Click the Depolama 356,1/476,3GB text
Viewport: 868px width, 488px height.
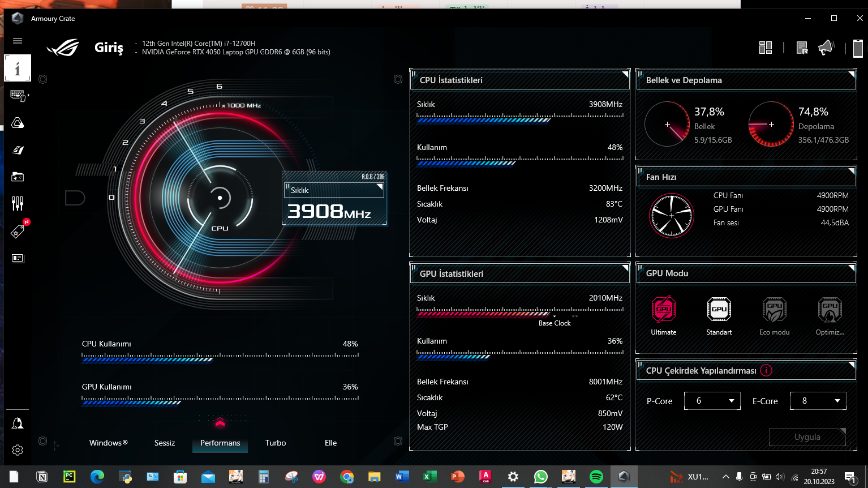click(x=824, y=140)
